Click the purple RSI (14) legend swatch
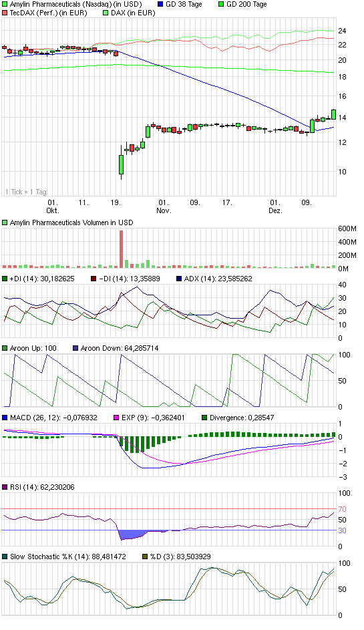 [x=5, y=488]
